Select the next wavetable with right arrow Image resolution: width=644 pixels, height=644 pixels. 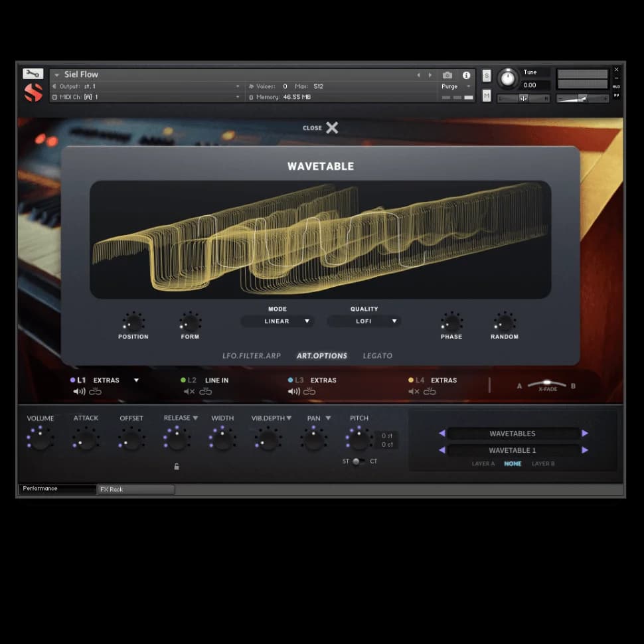585,450
